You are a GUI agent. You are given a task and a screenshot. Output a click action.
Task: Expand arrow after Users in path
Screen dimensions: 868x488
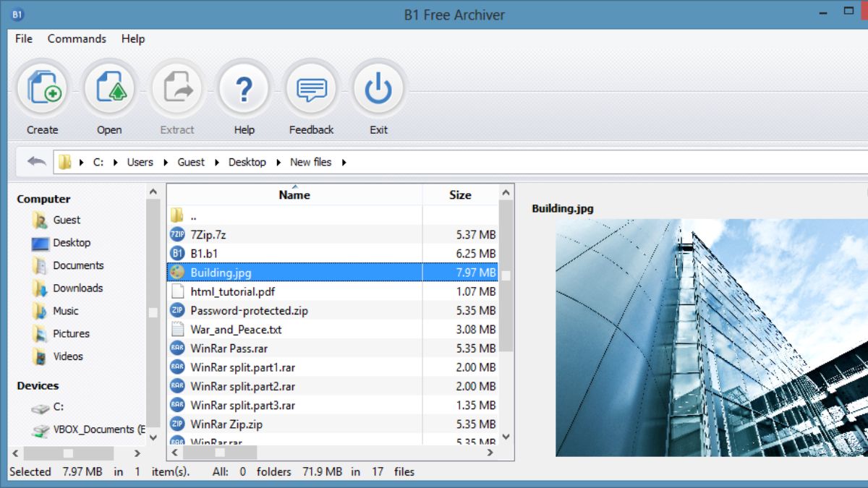pyautogui.click(x=166, y=162)
